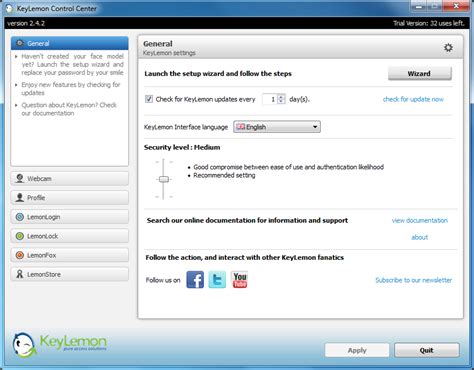The height and width of the screenshot is (370, 474).
Task: Open KeyLemon YouTube channel icon
Action: [240, 279]
